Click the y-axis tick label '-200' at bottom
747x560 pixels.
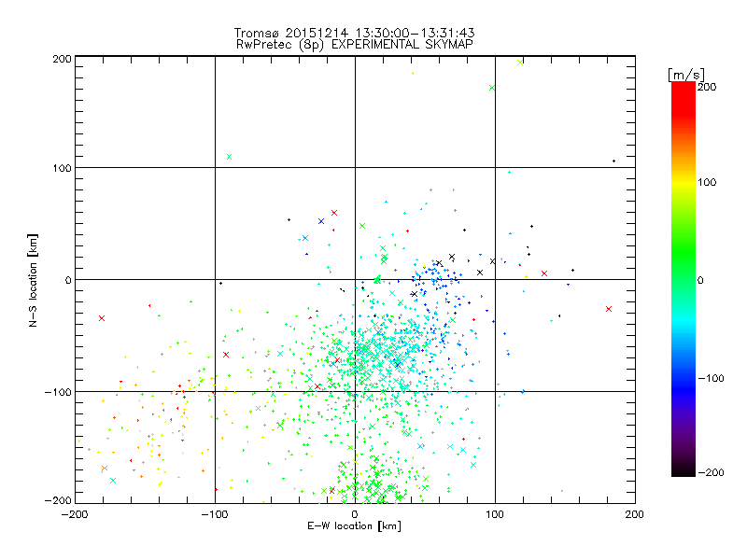coord(58,500)
